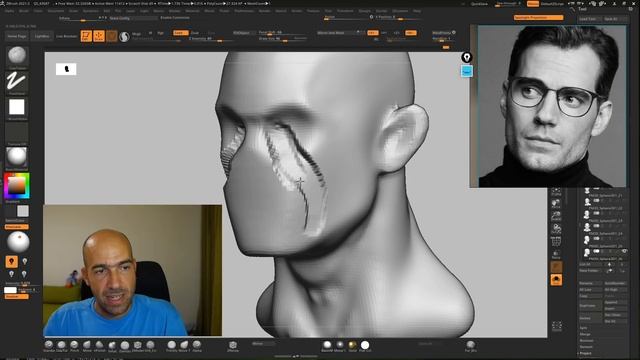
Task: Click the Home Page button
Action: [x=16, y=36]
